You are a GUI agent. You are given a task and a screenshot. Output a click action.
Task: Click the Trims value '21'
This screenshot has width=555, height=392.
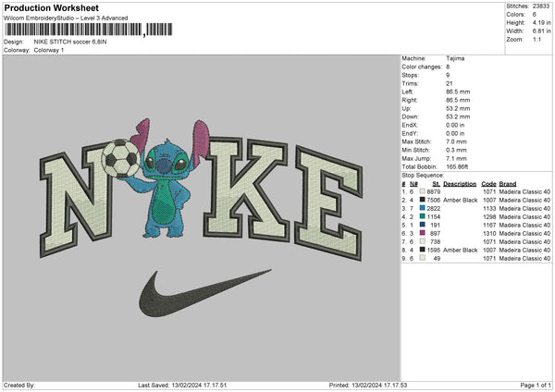[450, 83]
